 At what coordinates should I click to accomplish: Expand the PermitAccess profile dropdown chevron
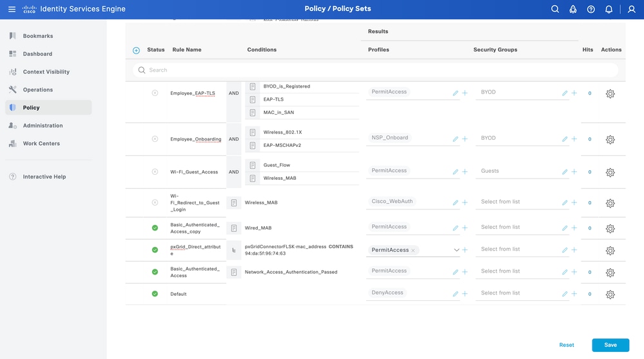(x=456, y=249)
